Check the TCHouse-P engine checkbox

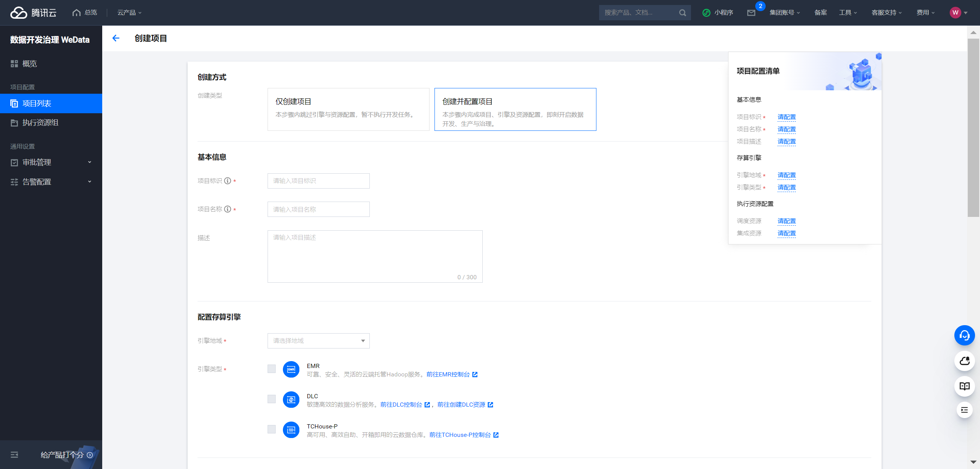271,429
